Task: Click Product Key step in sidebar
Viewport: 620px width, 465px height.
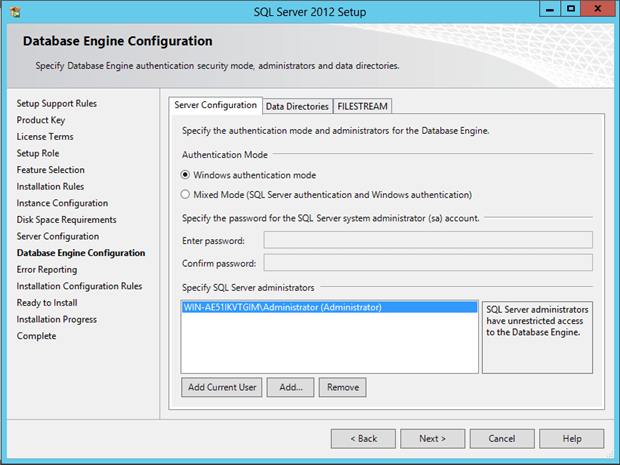Action: 41,120
